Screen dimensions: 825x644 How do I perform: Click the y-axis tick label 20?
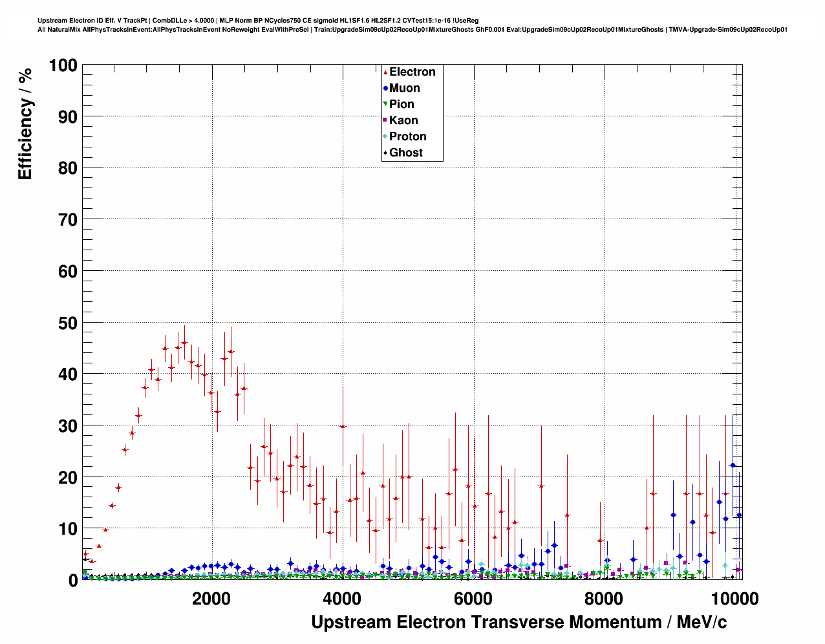(68, 478)
